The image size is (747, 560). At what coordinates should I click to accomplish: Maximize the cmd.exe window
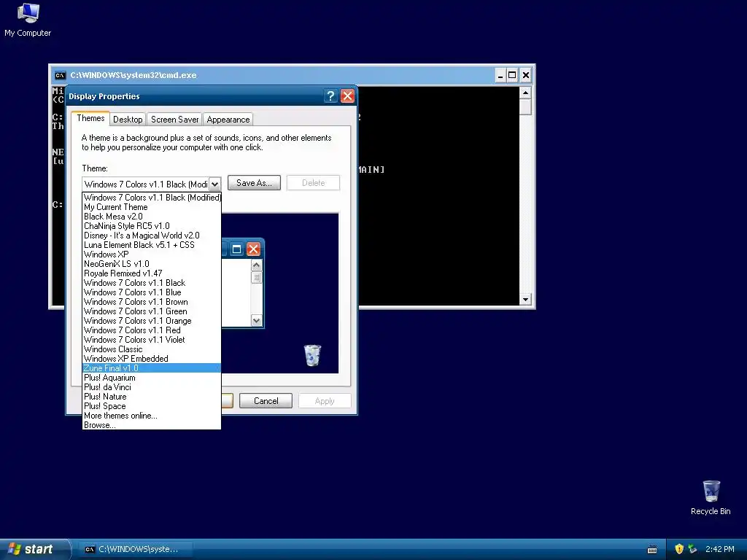point(512,75)
